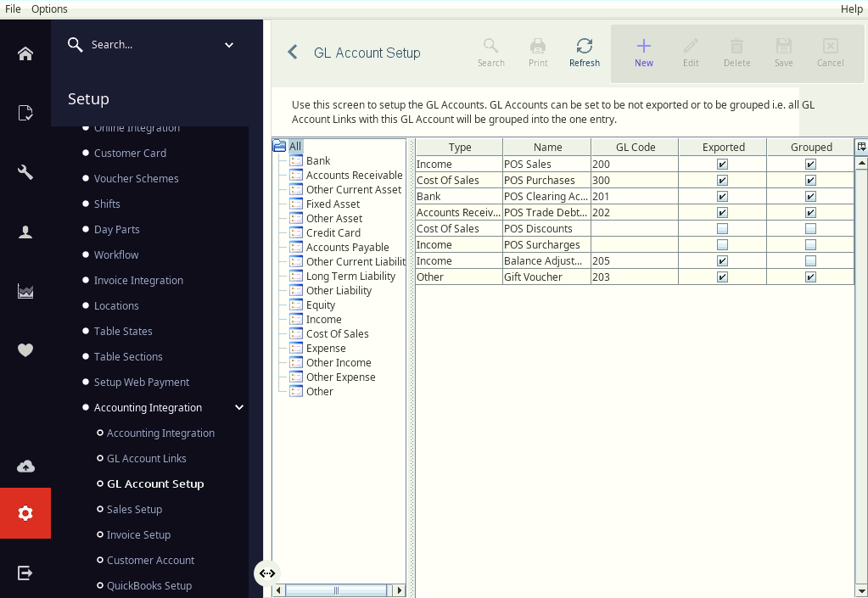Open the chart reports sidebar icon
The width and height of the screenshot is (868, 598).
tap(25, 291)
